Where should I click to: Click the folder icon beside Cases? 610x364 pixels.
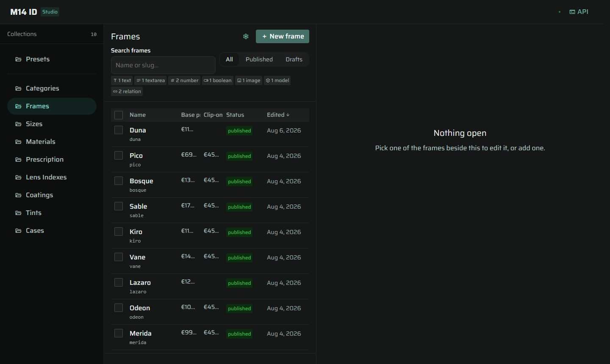(18, 231)
